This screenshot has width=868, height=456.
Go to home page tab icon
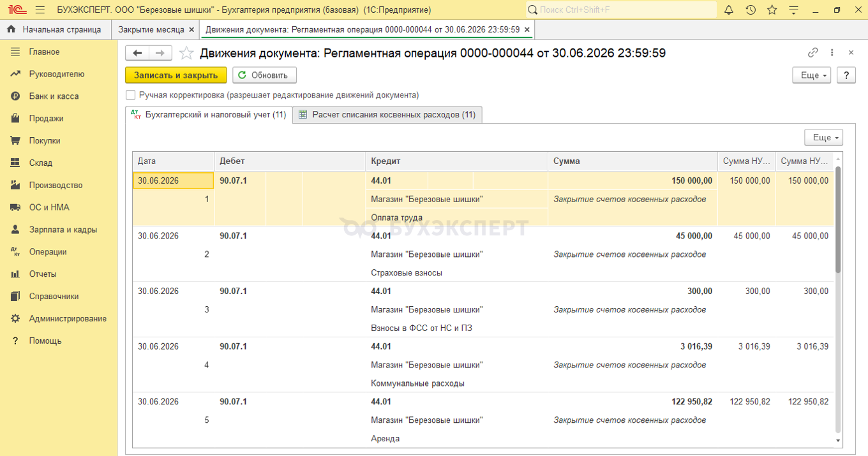click(11, 29)
